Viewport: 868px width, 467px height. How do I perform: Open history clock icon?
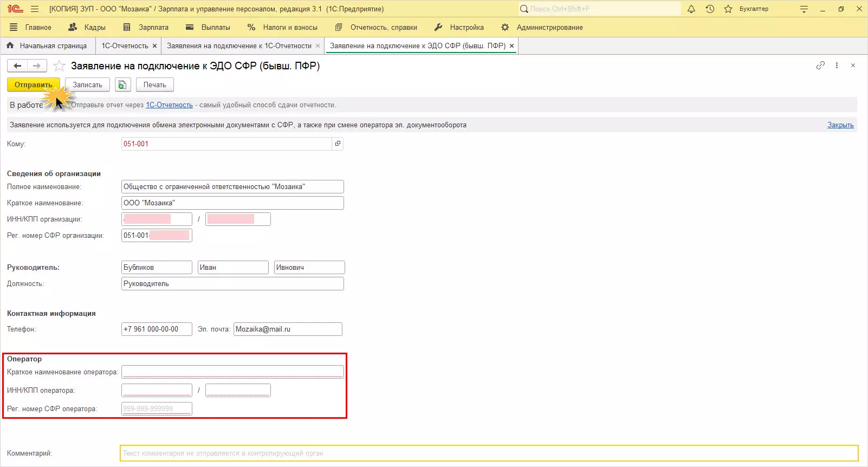point(710,9)
